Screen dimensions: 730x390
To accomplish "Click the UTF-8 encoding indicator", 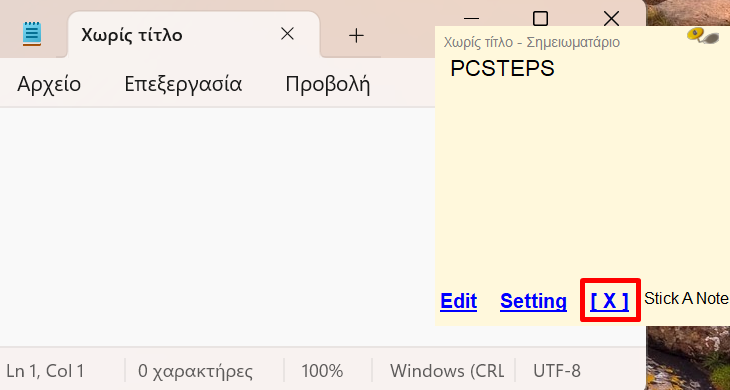I will (x=557, y=371).
